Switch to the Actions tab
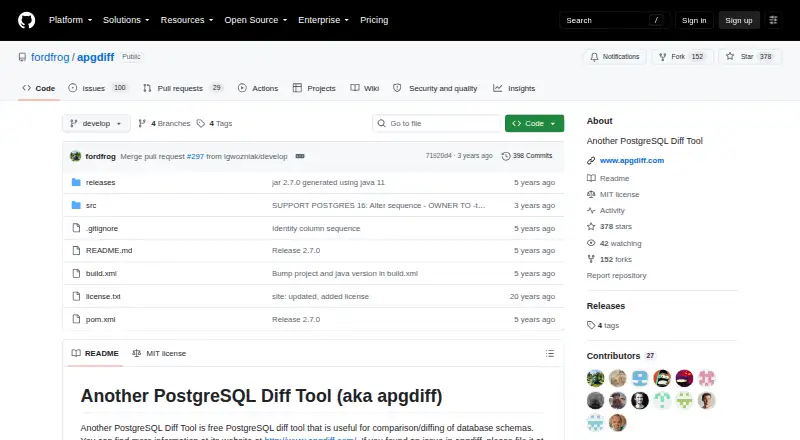The height and width of the screenshot is (440, 800). coord(258,88)
